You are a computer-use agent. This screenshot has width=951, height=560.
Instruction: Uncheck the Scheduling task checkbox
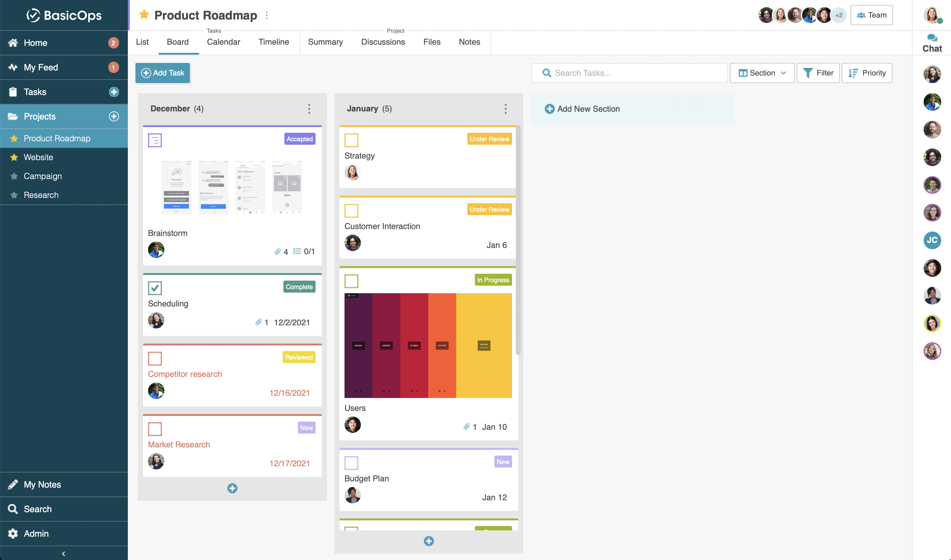pyautogui.click(x=155, y=288)
